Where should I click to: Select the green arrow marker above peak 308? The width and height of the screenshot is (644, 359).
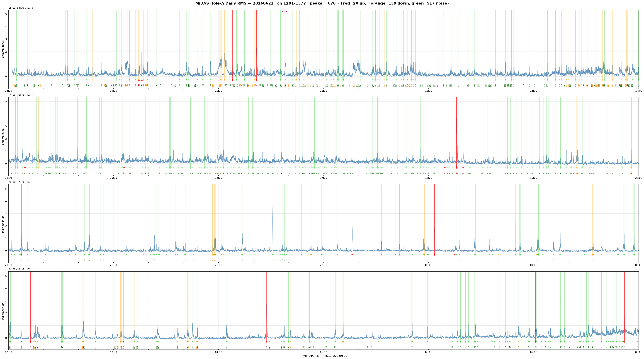coord(166,167)
